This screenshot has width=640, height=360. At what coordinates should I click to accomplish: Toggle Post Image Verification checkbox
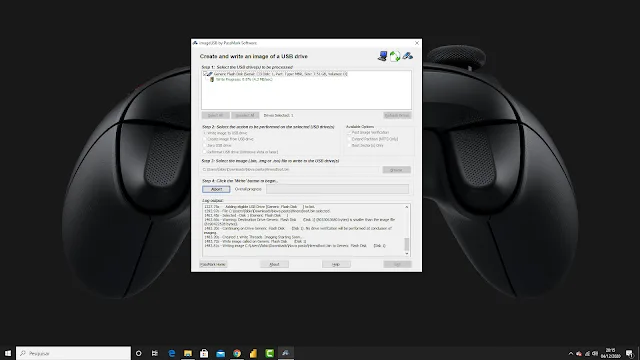point(349,133)
